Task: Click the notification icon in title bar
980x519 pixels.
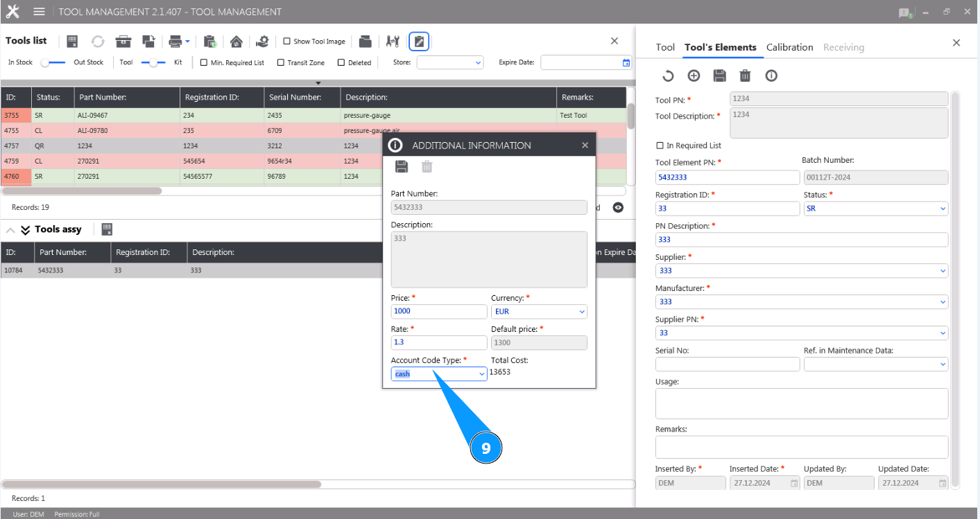Action: click(x=904, y=12)
